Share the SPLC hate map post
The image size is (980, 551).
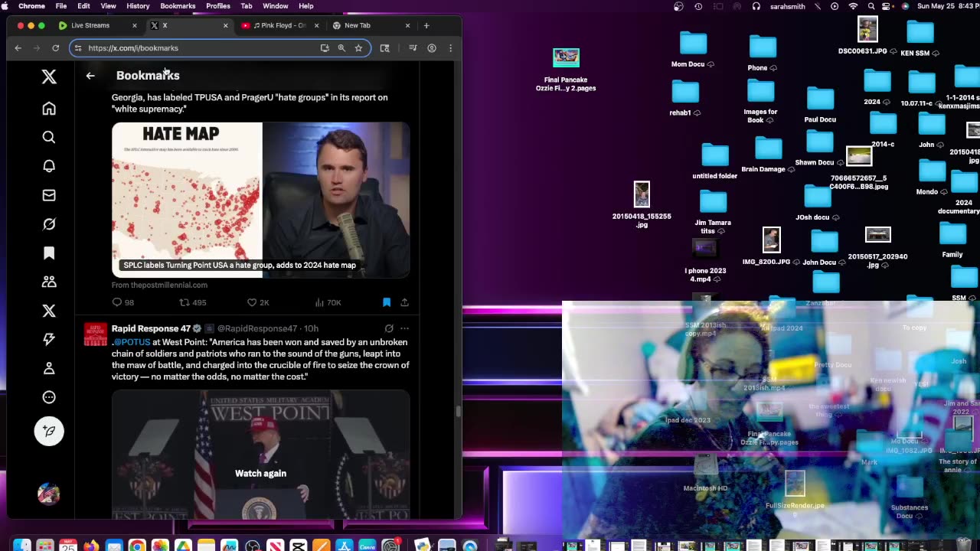[404, 302]
